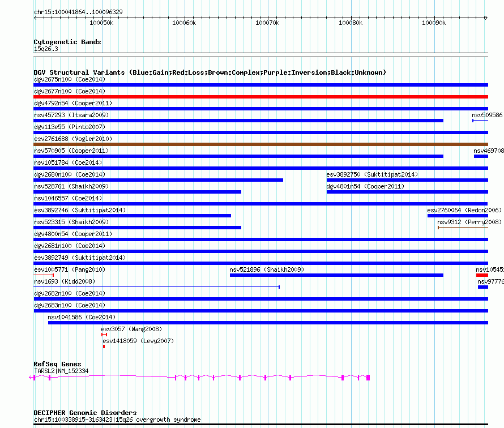
Task: Click the 100050k ruler mark
Action: pyautogui.click(x=101, y=23)
